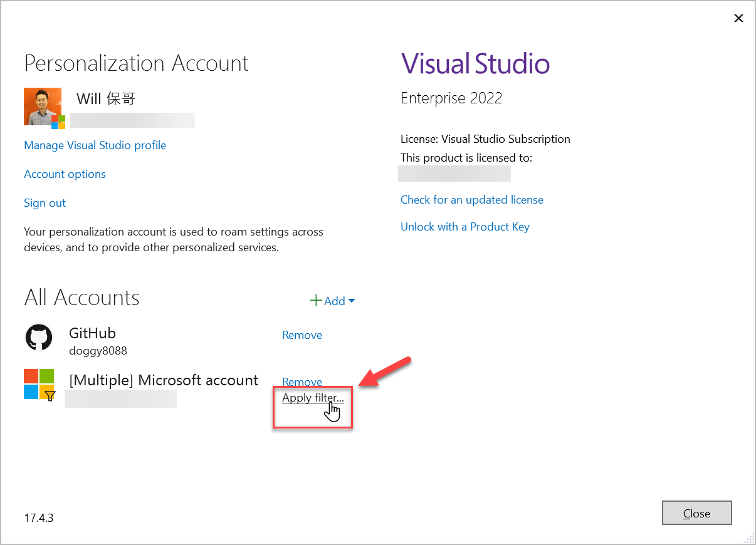Click the Close button

pyautogui.click(x=696, y=513)
